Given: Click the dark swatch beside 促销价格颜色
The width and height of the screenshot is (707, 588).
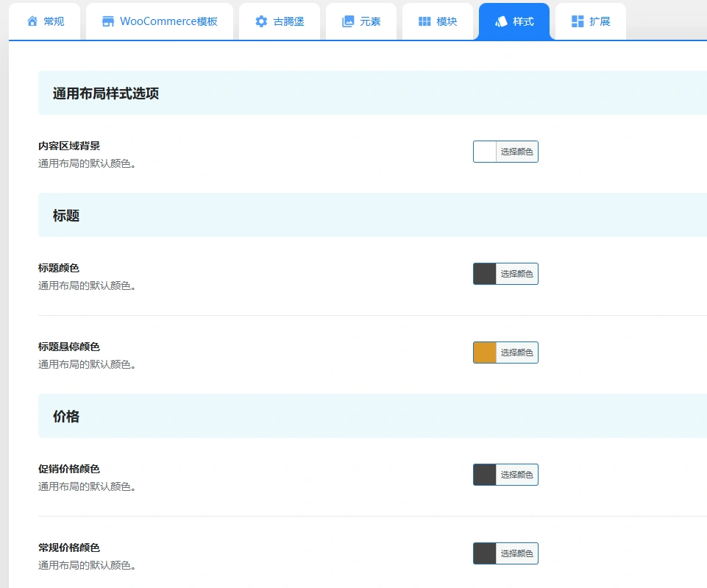Looking at the screenshot, I should (483, 474).
